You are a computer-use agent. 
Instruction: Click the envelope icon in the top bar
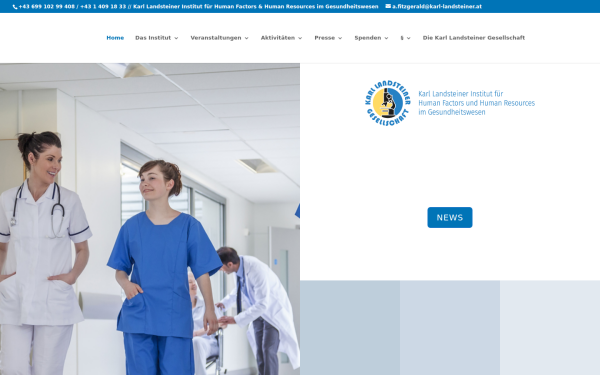click(x=388, y=6)
